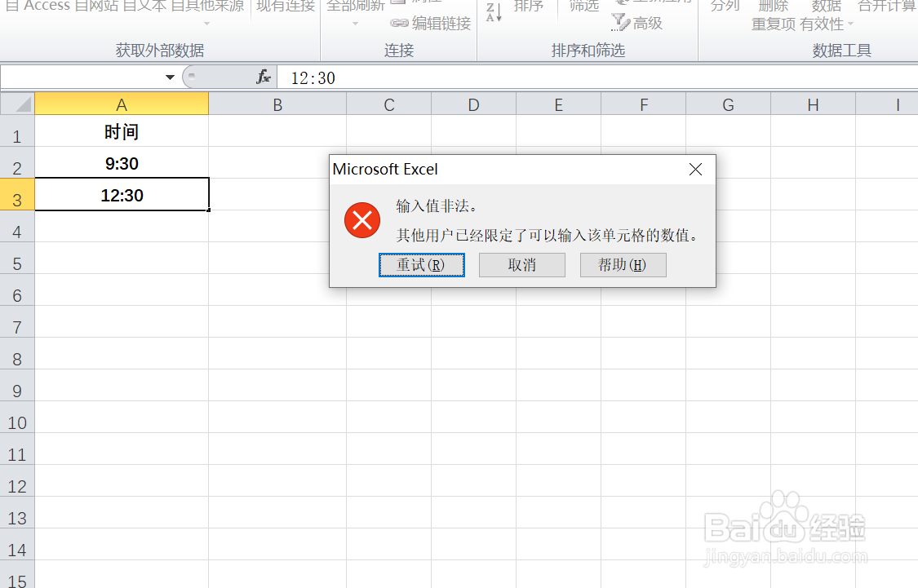Image resolution: width=918 pixels, height=588 pixels.
Task: Select column E header
Action: click(x=558, y=104)
